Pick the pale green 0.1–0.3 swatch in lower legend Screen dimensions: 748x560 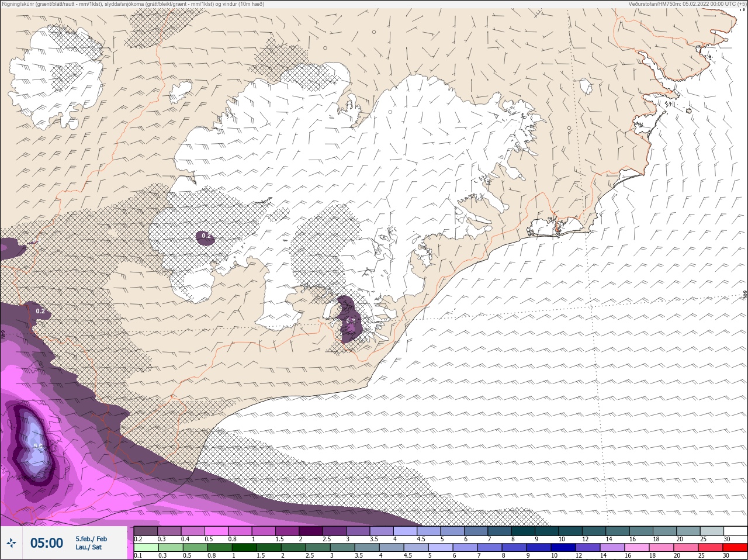(146, 548)
